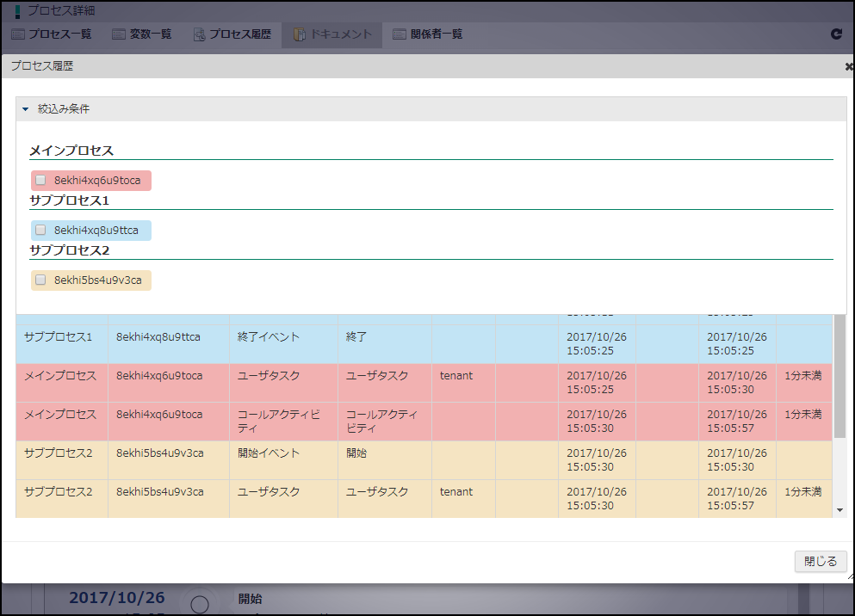Check the 8ekhi4xq6u9toca main process checkbox

(x=40, y=180)
